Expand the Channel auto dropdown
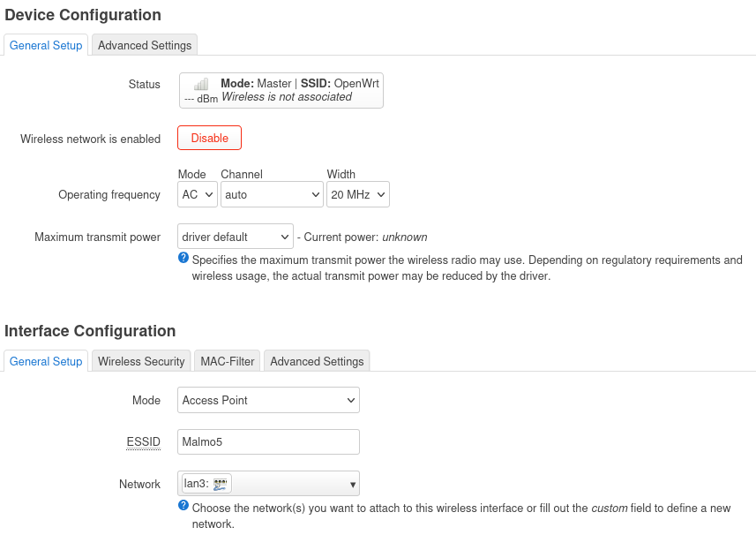 [x=272, y=194]
